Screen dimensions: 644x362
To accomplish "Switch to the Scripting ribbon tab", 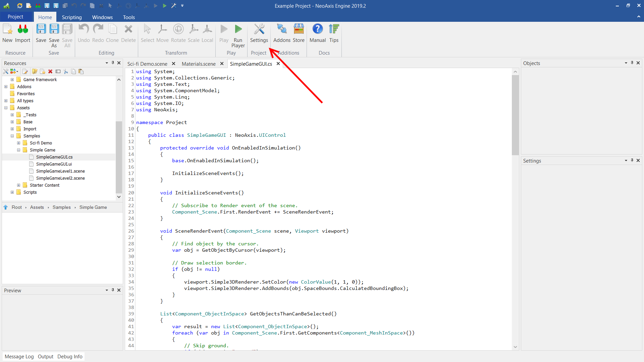I will [71, 17].
